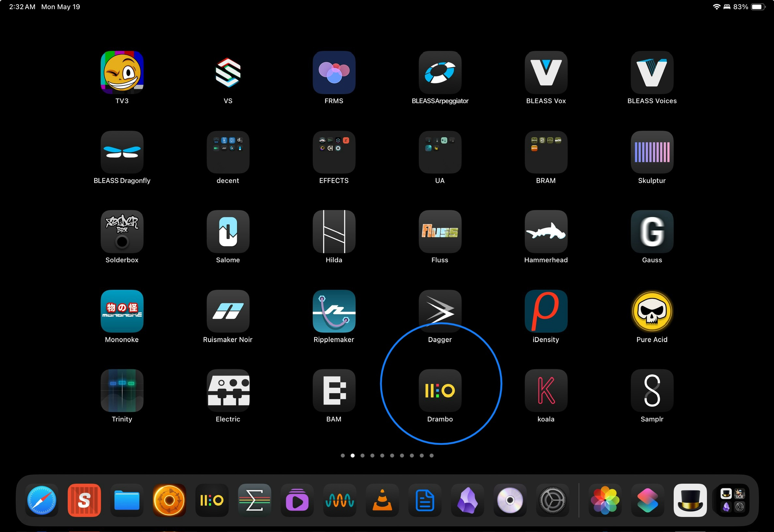This screenshot has height=532, width=774.
Task: Open the App Library folder in the dock
Action: tap(733, 500)
